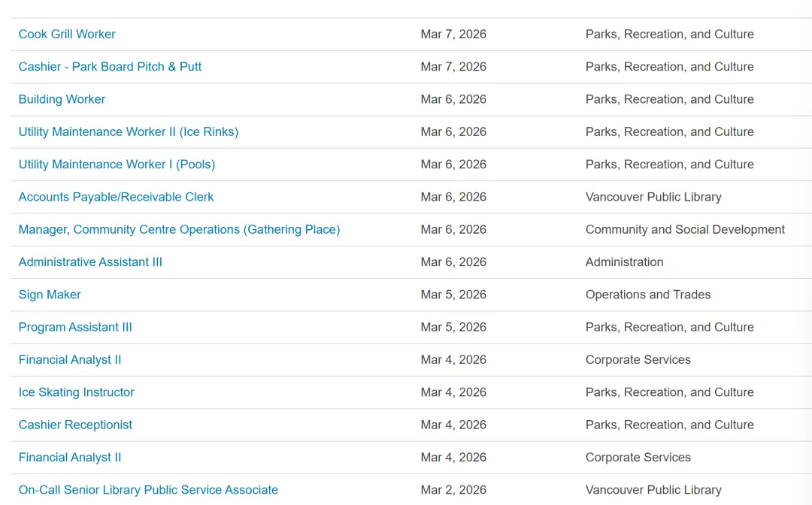Open Manager, Community Centre Operations (Gathering Place)

click(179, 229)
